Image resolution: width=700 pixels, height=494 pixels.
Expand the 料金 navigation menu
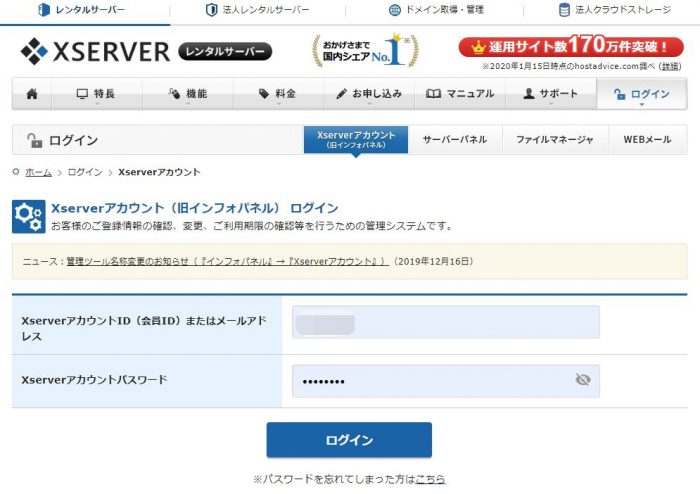click(x=278, y=94)
